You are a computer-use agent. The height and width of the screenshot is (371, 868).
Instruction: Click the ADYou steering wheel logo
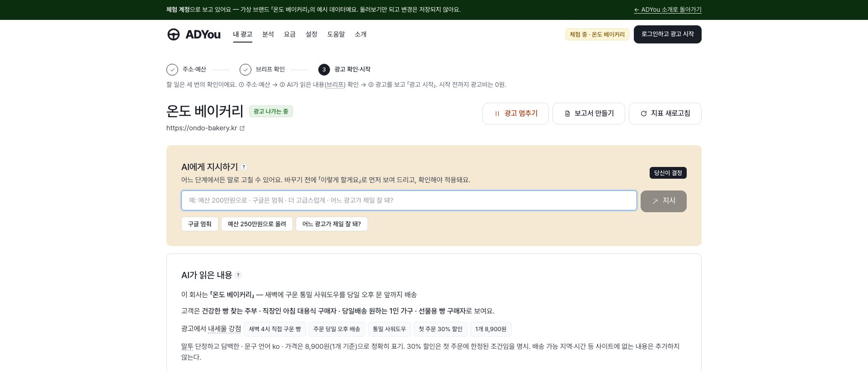(x=174, y=34)
